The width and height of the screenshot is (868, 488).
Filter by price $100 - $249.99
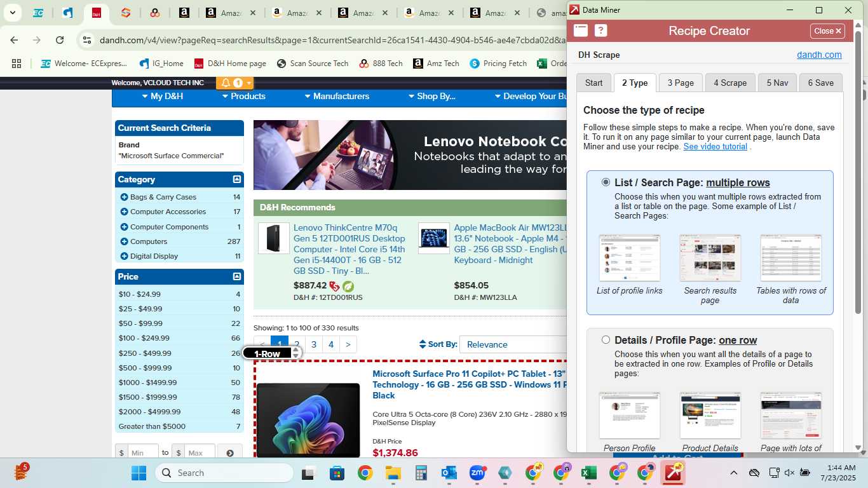[x=144, y=338]
